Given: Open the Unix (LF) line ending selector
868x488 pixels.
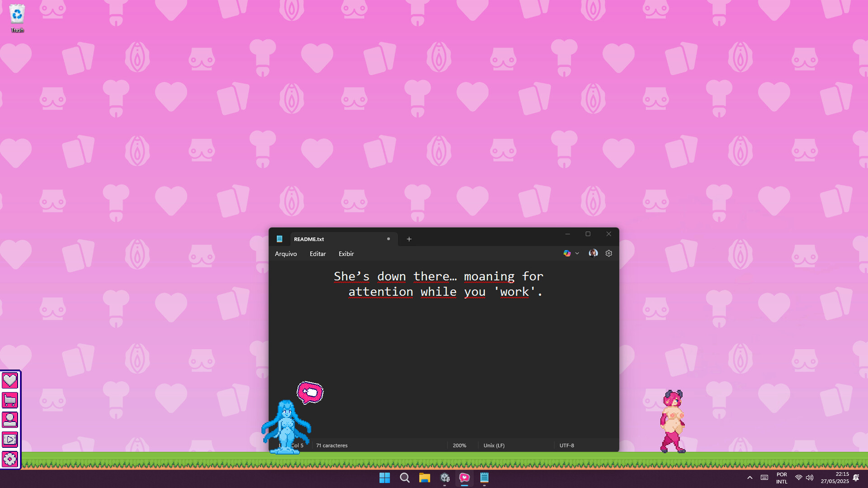Looking at the screenshot, I should point(494,445).
